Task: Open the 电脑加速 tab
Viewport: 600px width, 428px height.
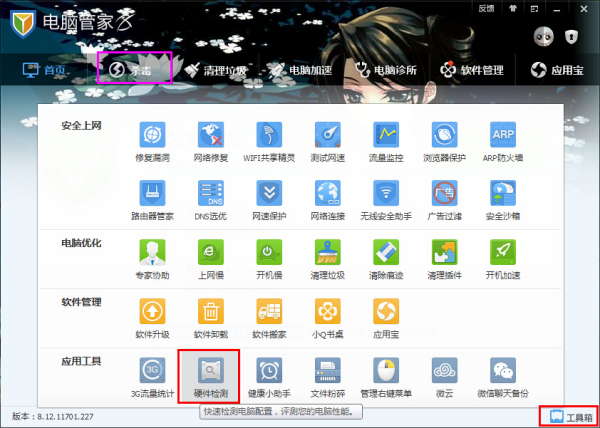Action: 300,70
